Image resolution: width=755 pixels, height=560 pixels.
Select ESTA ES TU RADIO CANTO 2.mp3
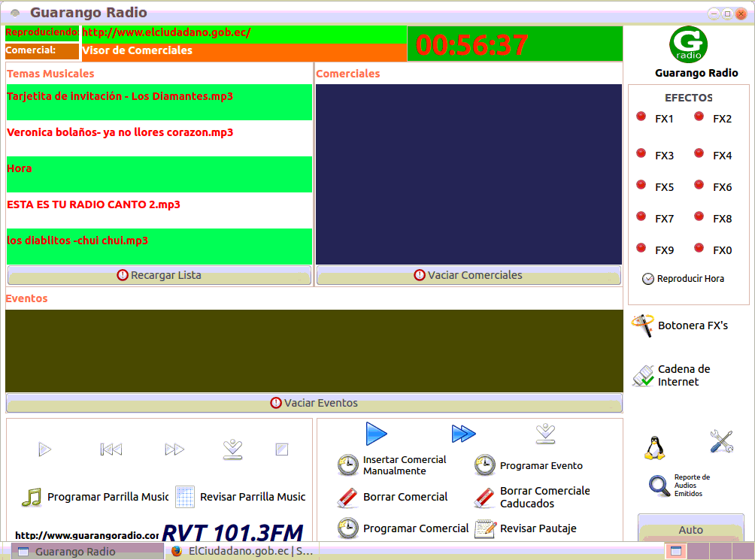[159, 210]
